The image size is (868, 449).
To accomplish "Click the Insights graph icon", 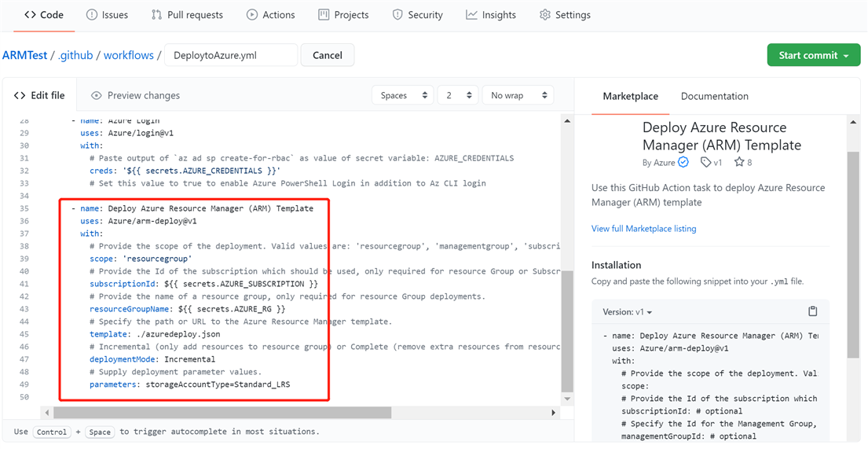I will [x=471, y=15].
